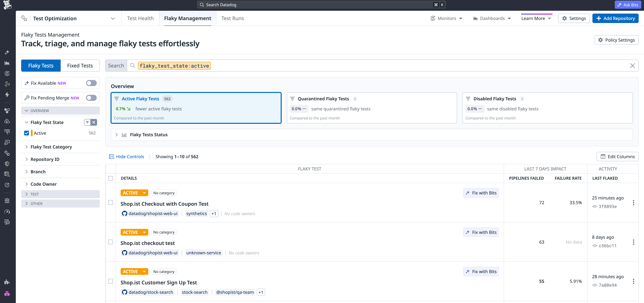The width and height of the screenshot is (644, 303).
Task: Enable the Fix Available toggle
Action: click(x=91, y=83)
